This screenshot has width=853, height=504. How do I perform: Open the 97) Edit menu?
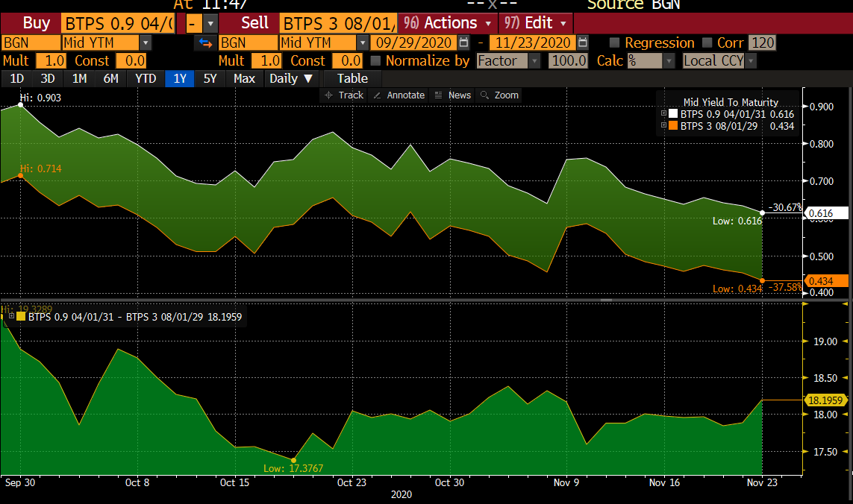pos(535,23)
